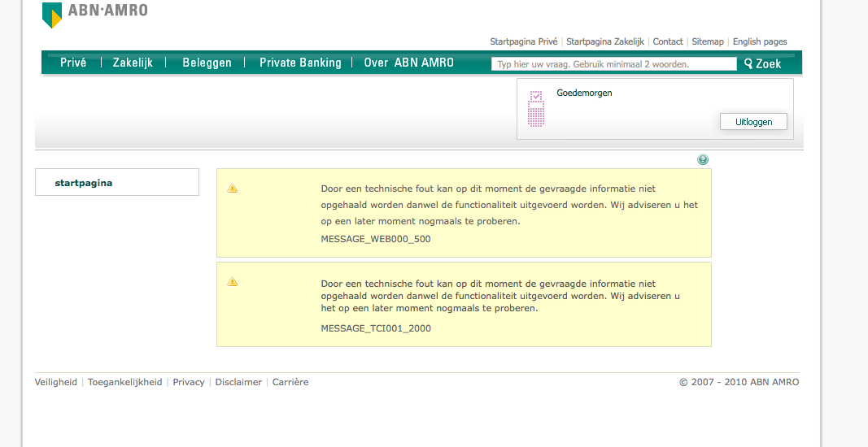Select startpagina in the left sidebar
This screenshot has height=447, width=868.
[x=84, y=183]
